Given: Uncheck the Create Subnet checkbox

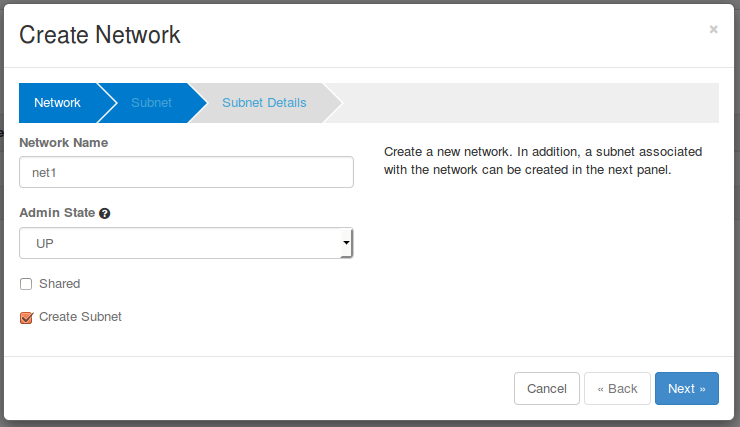Looking at the screenshot, I should (x=26, y=318).
